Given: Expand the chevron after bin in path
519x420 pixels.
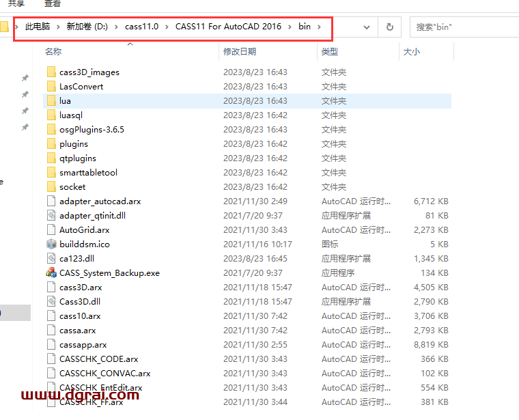Looking at the screenshot, I should [319, 27].
